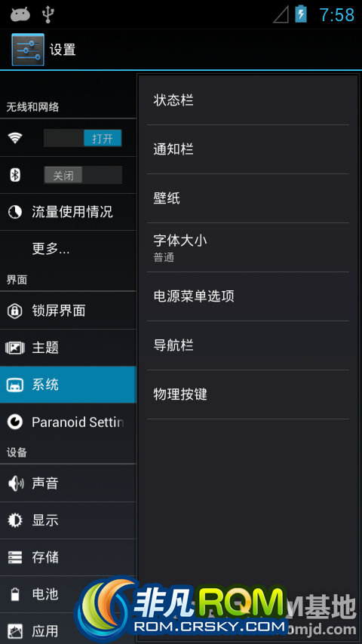Screen dimensions: 362x644
Task: Tap the lock screen padlock icon
Action: pyautogui.click(x=15, y=311)
